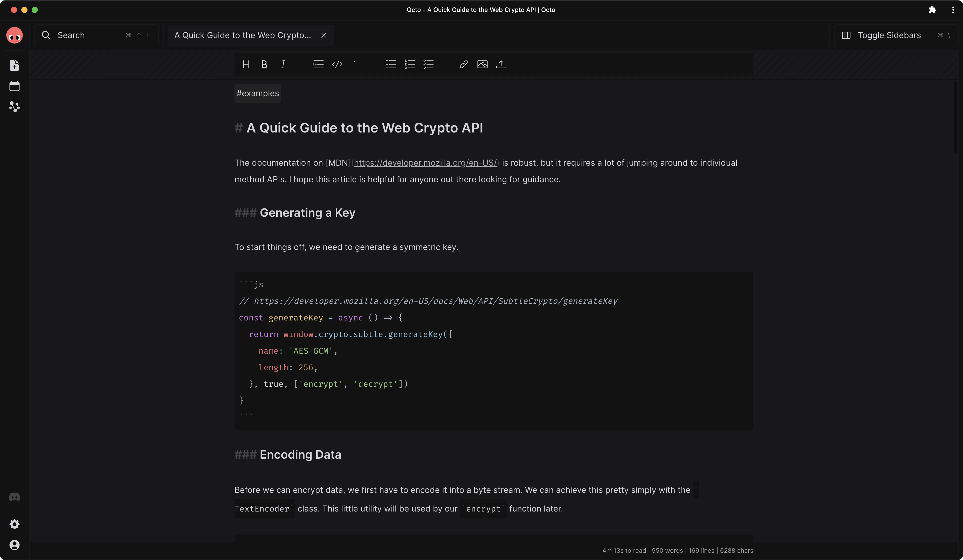This screenshot has width=963, height=560.
Task: Insert a blockquote using toolbar icon
Action: [x=318, y=65]
